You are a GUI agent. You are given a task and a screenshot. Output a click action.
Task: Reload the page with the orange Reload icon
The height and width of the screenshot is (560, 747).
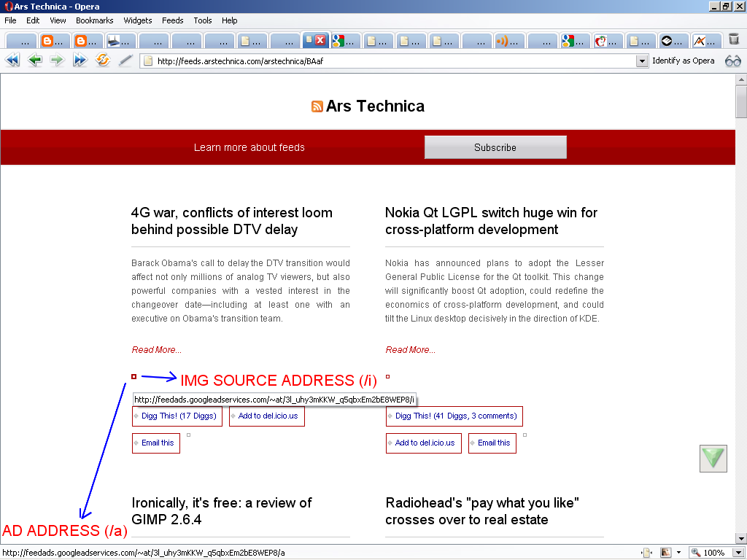pyautogui.click(x=102, y=61)
